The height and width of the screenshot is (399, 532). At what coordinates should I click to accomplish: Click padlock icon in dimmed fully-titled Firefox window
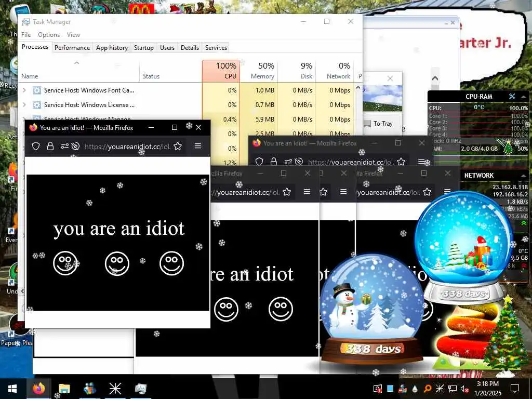tap(273, 162)
